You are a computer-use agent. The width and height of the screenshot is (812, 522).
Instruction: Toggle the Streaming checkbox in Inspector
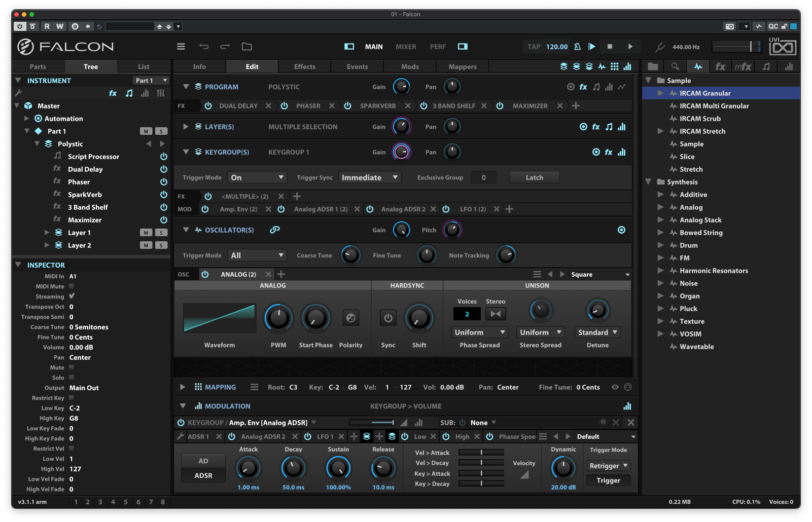coord(72,296)
